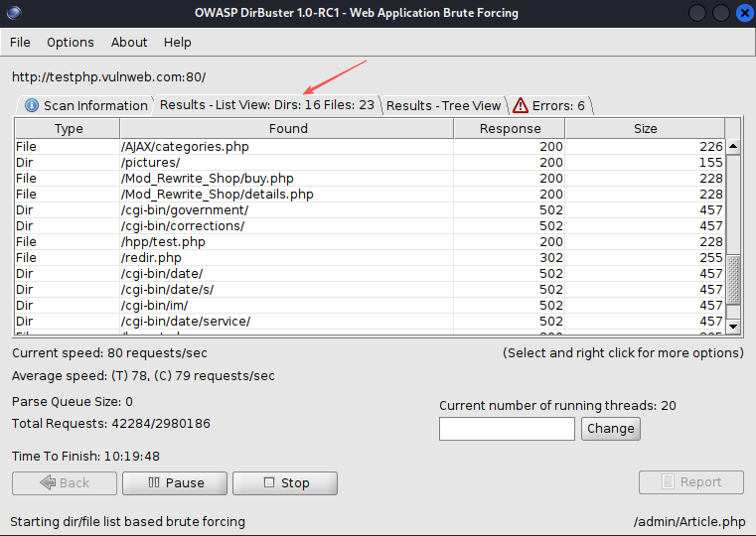Sort results by the Type column header
The width and height of the screenshot is (756, 536).
[68, 129]
